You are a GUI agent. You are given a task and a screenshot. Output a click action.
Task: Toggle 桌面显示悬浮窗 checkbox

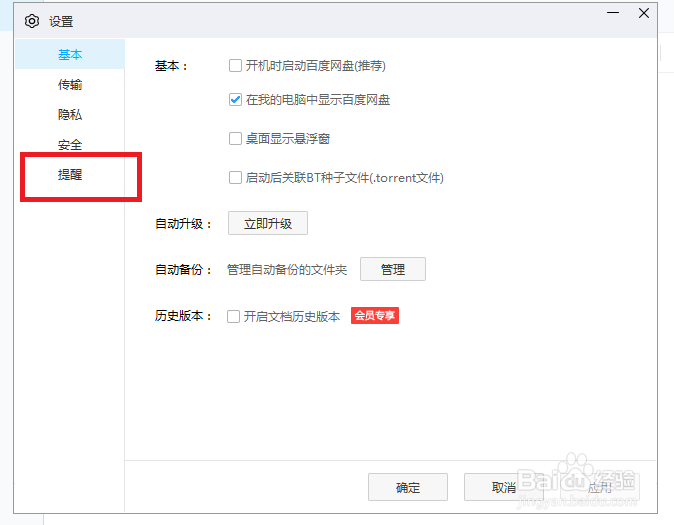coord(235,138)
